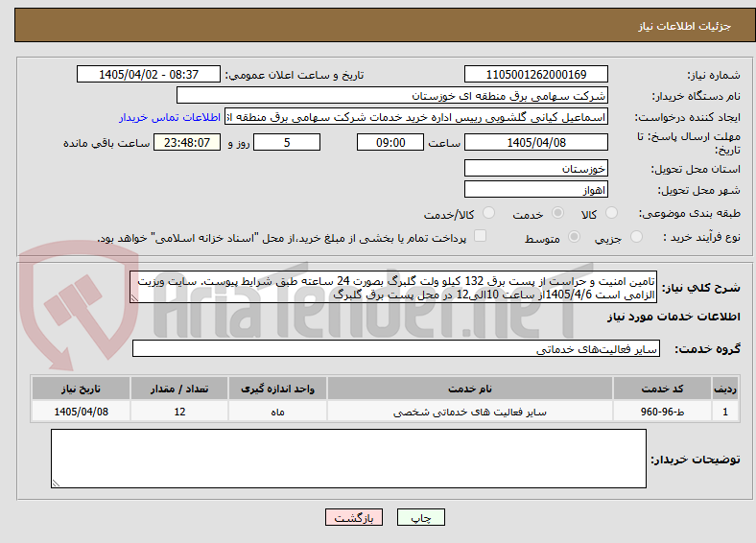Click the delivery province field خوزستان
756x543 pixels.
tap(536, 168)
